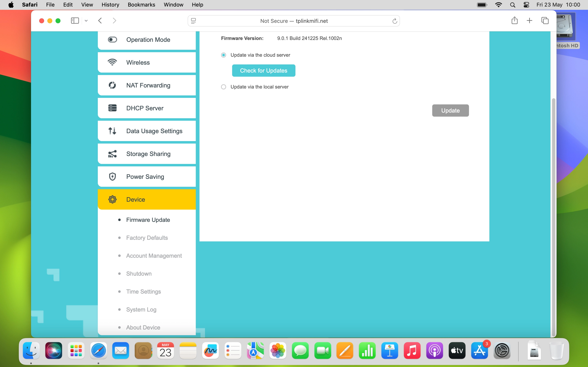Click the DHCP Server icon
The image size is (588, 367).
(x=112, y=108)
